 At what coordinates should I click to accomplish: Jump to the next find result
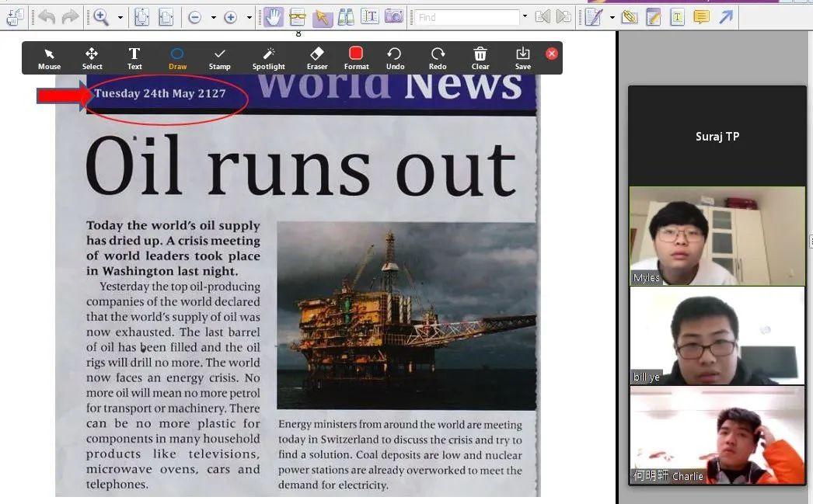(x=564, y=17)
